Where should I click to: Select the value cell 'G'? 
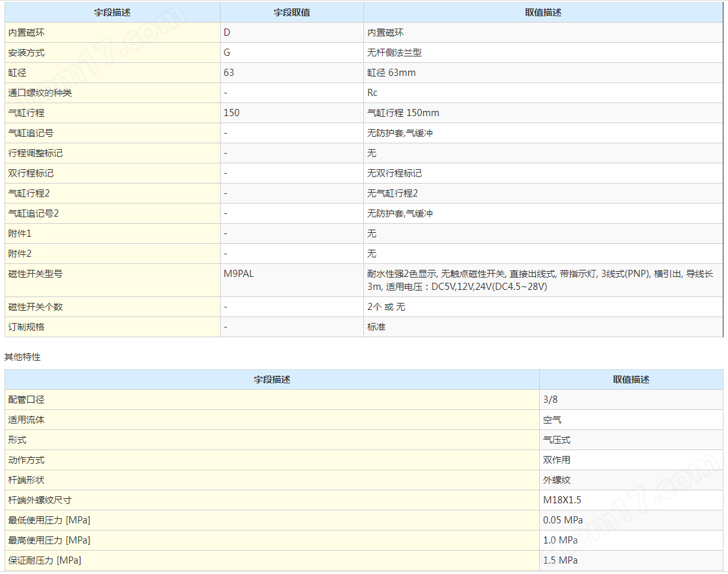tap(291, 53)
